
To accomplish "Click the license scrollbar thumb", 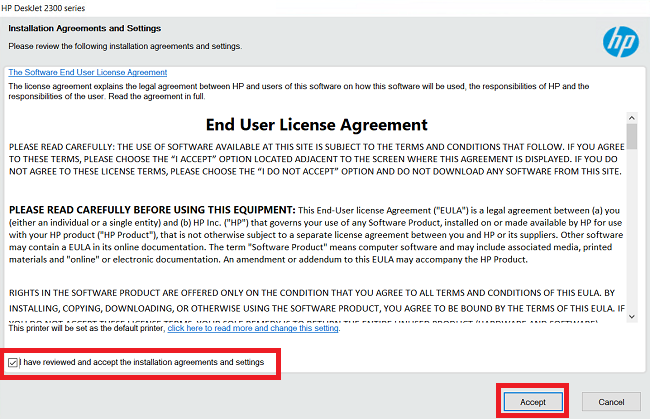I will click(x=632, y=136).
